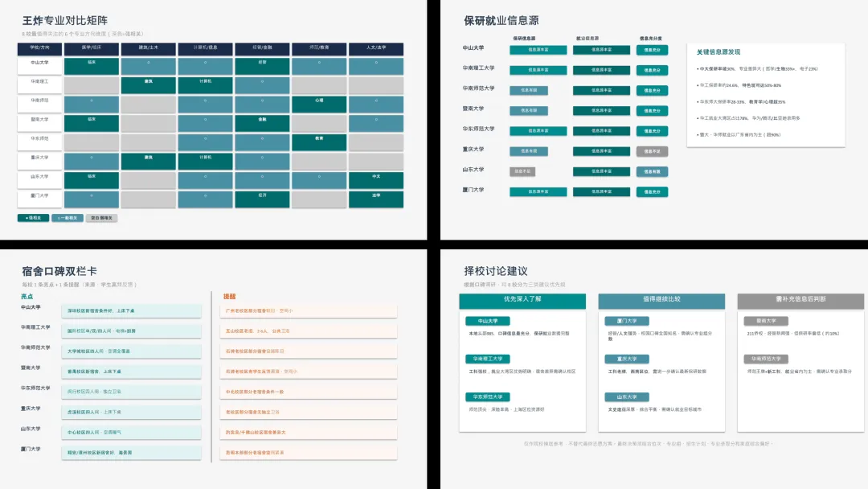Screen dimensions: 868x489
Task: Click 山东大学's highlight card on the dormitory slide
Action: coord(131,433)
